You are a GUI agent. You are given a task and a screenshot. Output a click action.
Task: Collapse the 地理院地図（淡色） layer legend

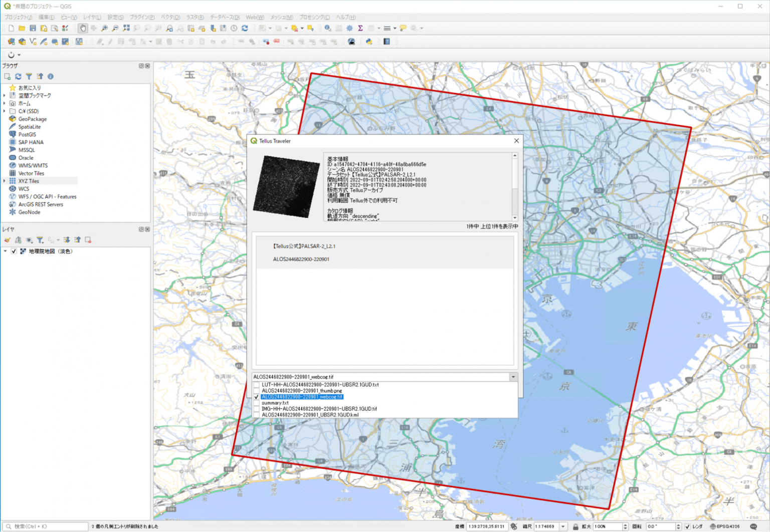pyautogui.click(x=6, y=251)
